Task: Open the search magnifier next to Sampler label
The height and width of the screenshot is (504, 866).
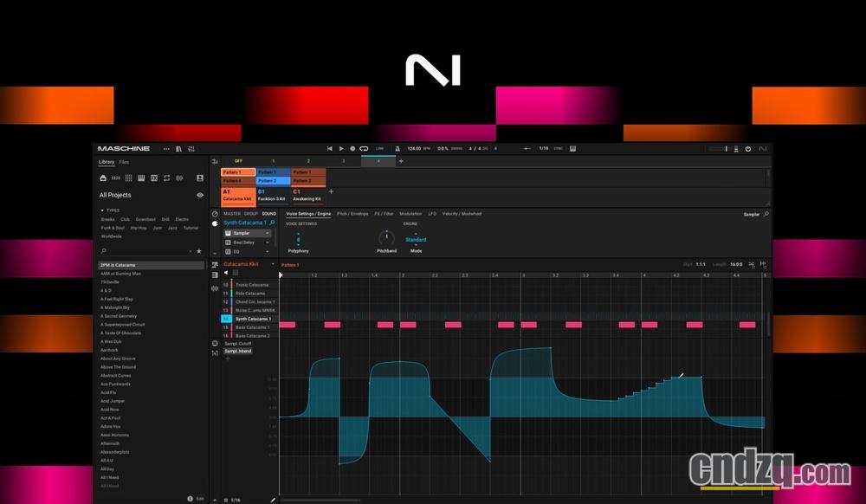Action: tap(766, 214)
